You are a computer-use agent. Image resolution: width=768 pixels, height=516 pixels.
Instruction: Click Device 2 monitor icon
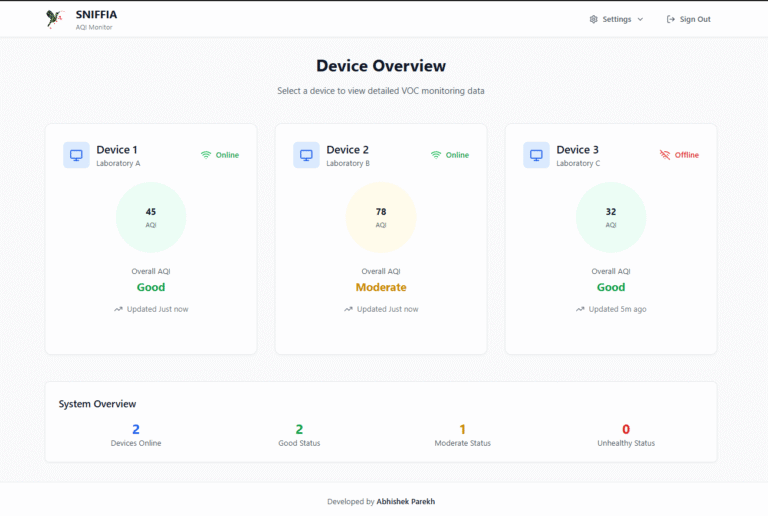pos(306,155)
